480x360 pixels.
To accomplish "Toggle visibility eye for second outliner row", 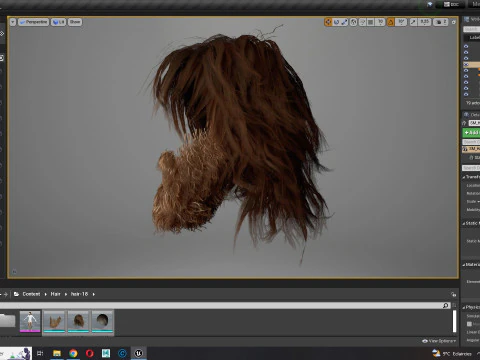I will 466,52.
